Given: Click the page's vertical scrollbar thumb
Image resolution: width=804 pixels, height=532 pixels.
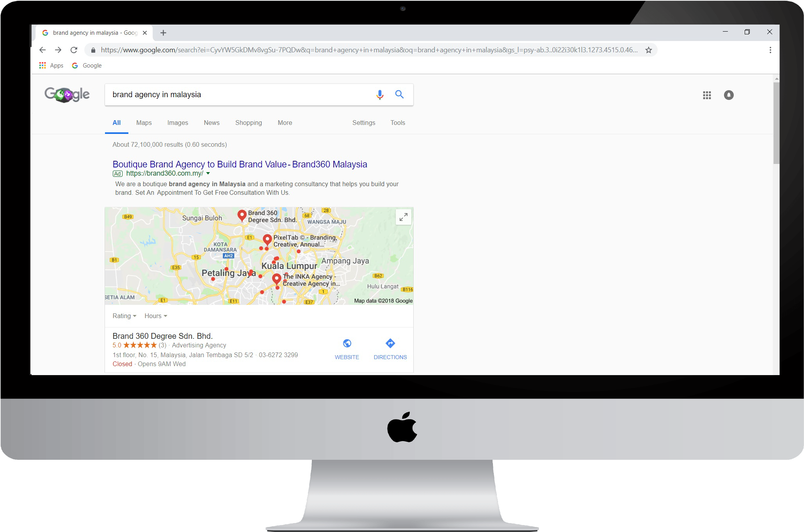Looking at the screenshot, I should click(776, 122).
